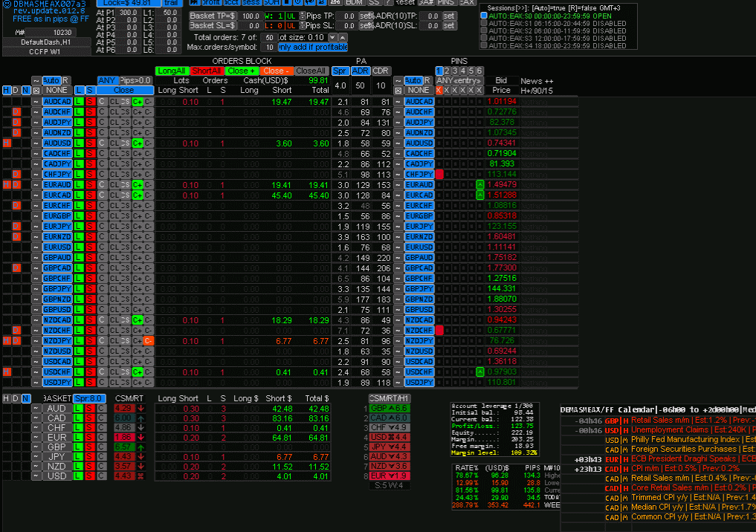Switch to ADR column mode
Screen dimensions: 756x532
coord(361,71)
